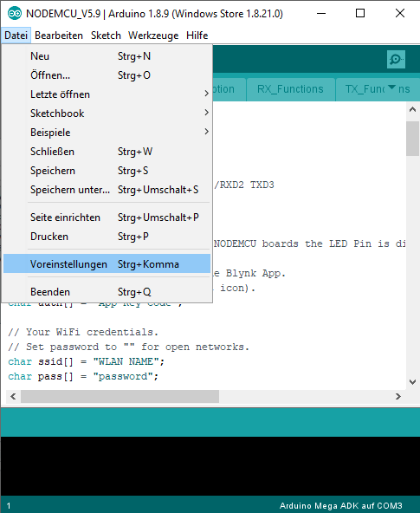Expand the Beispiele submenu
This screenshot has height=513, width=420.
[x=107, y=133]
